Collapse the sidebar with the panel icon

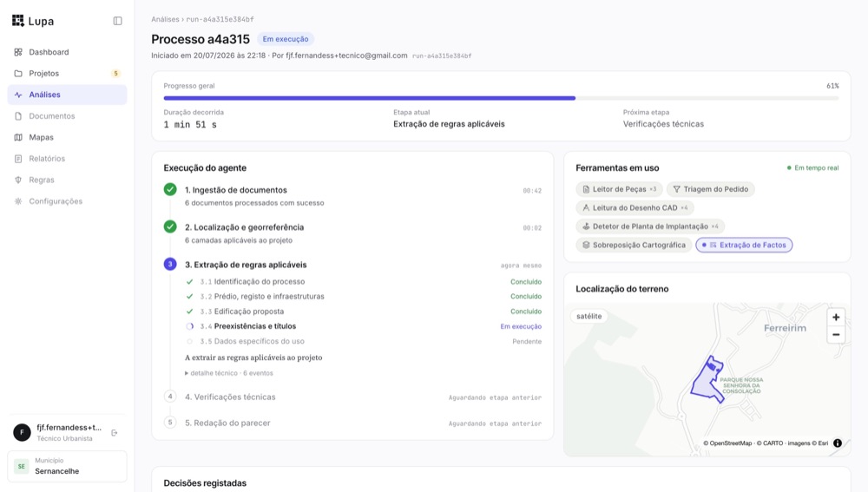point(117,21)
